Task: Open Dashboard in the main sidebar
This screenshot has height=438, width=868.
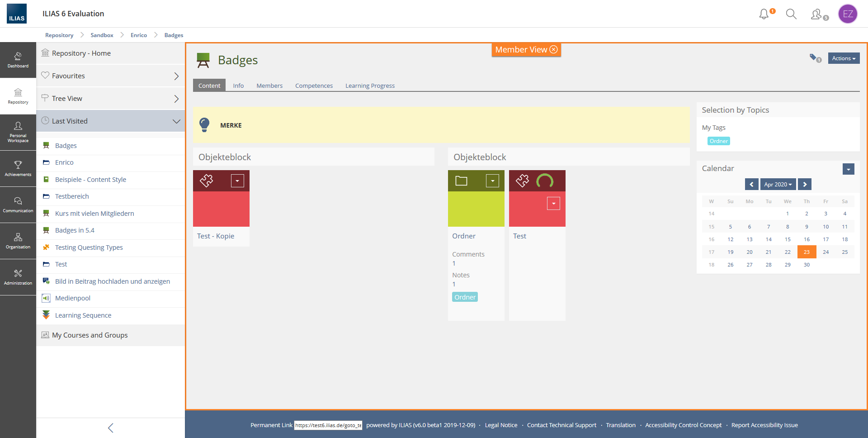Action: click(18, 60)
